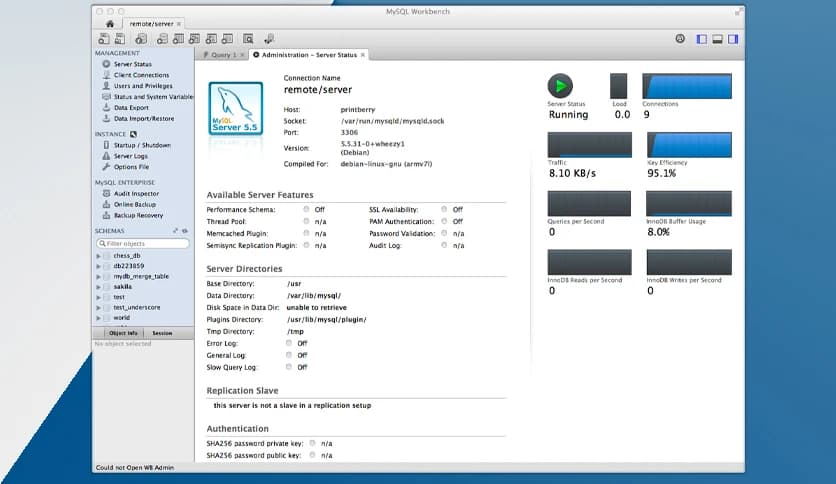
Task: Click the create new table toolbar icon
Action: pos(179,39)
